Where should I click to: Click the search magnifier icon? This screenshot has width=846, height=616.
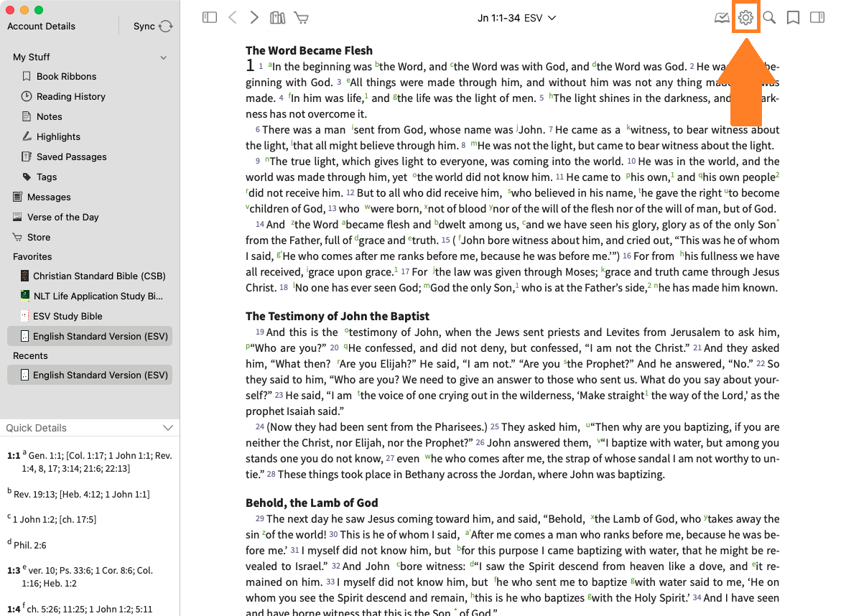coord(769,18)
